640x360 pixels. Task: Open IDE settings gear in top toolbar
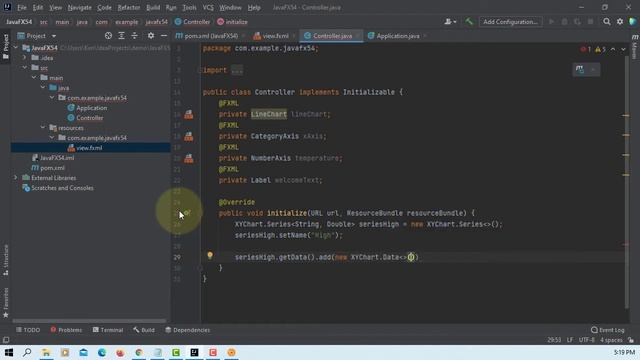tap(620, 22)
